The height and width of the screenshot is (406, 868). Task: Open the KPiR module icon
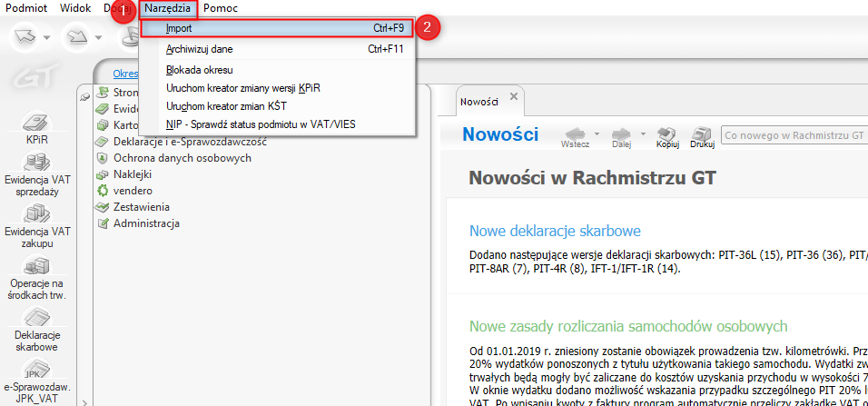36,128
